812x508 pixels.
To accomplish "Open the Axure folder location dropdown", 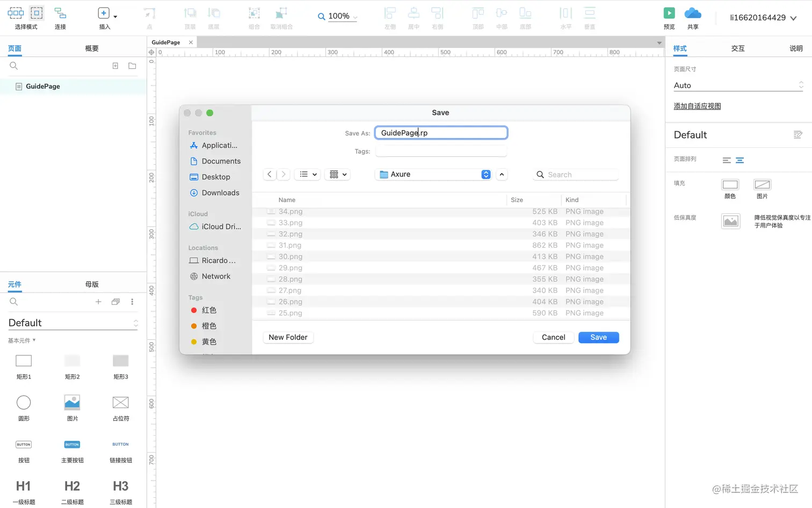I will click(434, 174).
